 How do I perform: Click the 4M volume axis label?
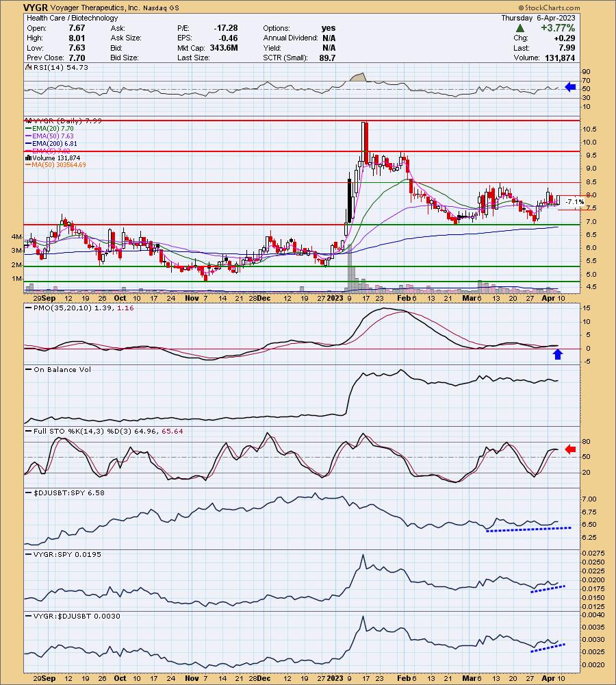(16, 237)
